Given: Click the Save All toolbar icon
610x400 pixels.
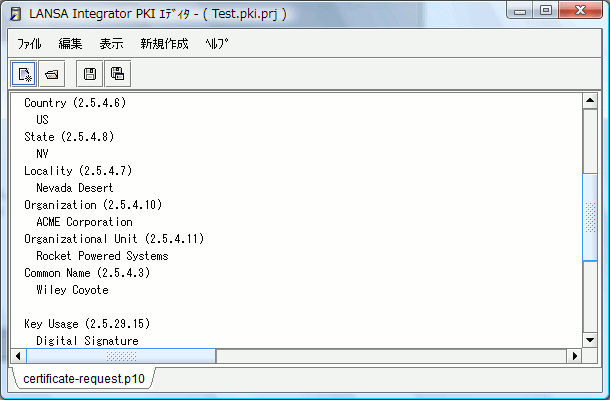Looking at the screenshot, I should (117, 74).
